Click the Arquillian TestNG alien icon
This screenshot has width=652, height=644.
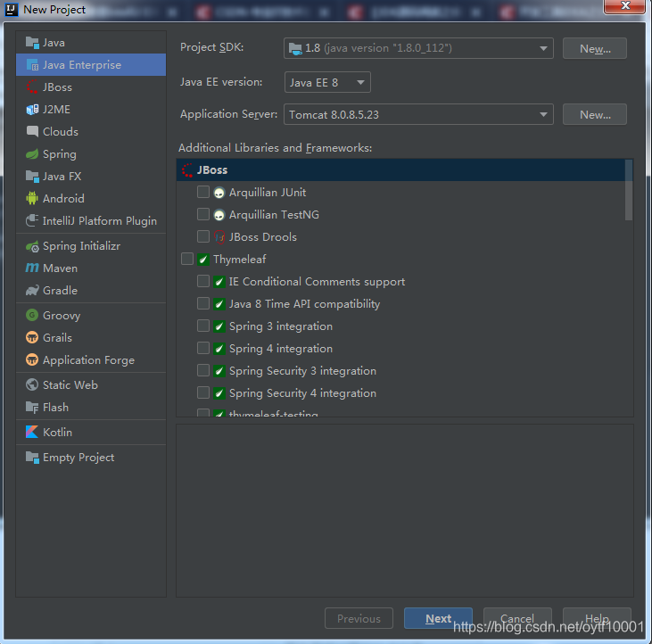219,215
